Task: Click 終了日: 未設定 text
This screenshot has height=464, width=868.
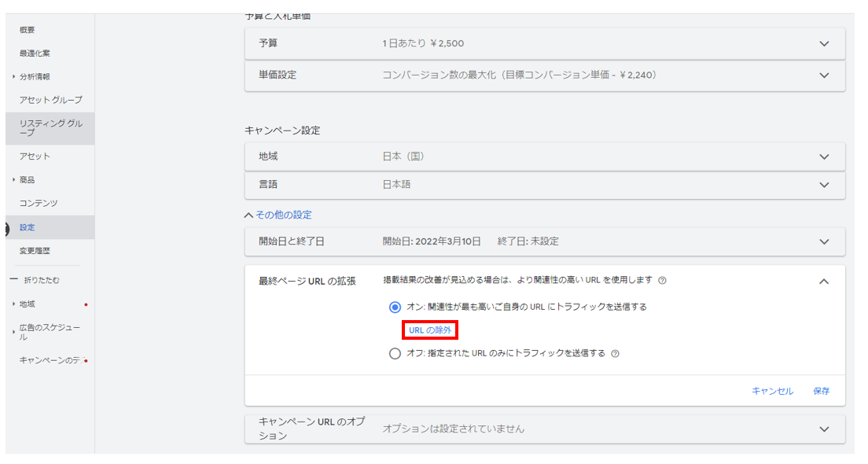Action: tap(528, 242)
